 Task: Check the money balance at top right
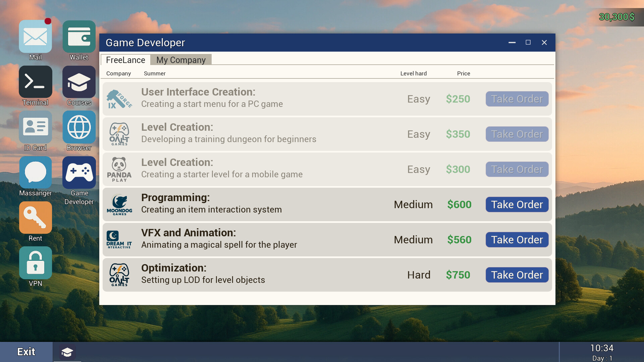coord(616,17)
